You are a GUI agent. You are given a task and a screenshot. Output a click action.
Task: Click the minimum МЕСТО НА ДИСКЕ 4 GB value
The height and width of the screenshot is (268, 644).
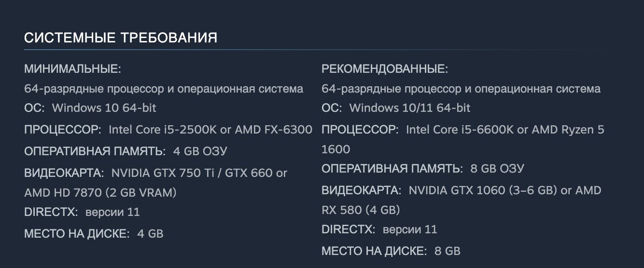click(x=150, y=234)
